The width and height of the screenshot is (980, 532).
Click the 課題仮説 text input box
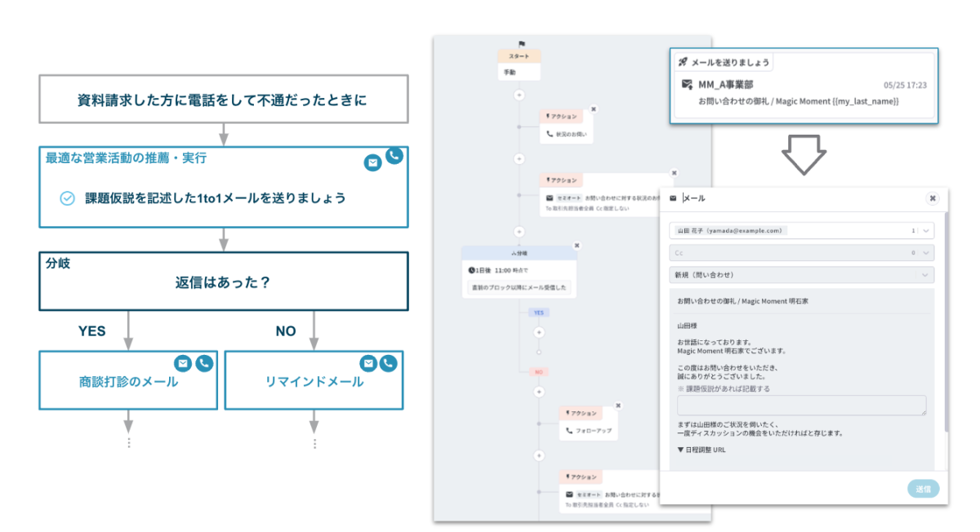(x=802, y=406)
